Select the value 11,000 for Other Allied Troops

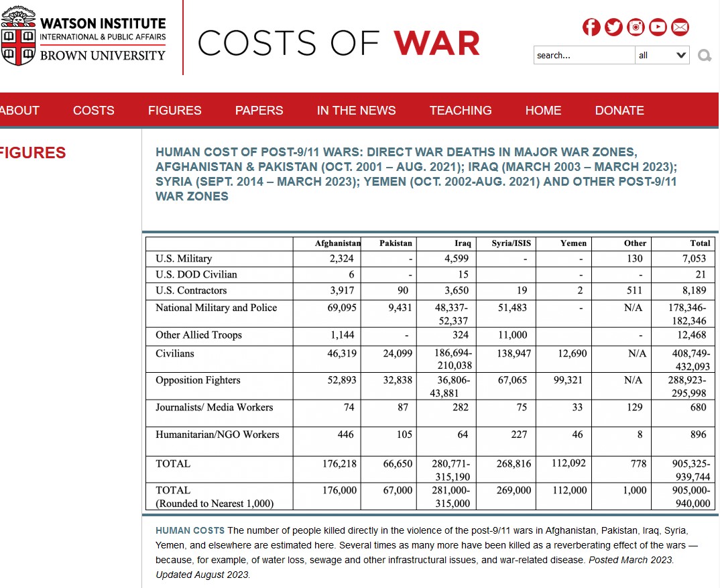[512, 335]
